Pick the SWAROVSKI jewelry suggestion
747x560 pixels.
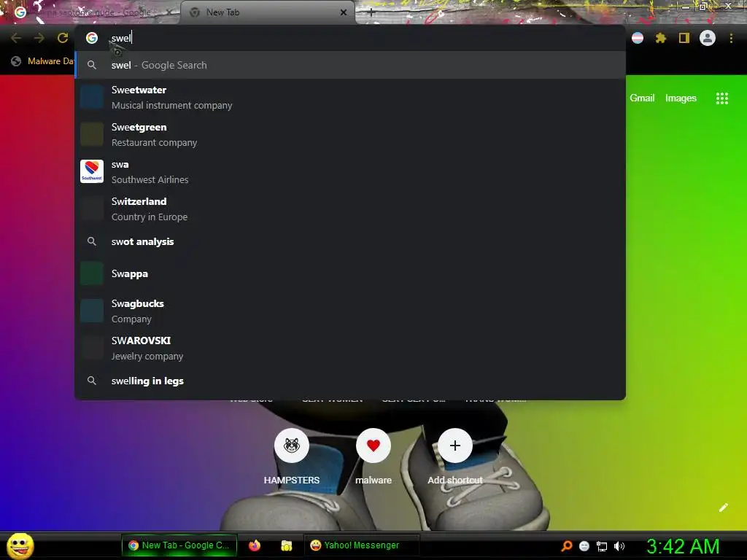point(350,348)
